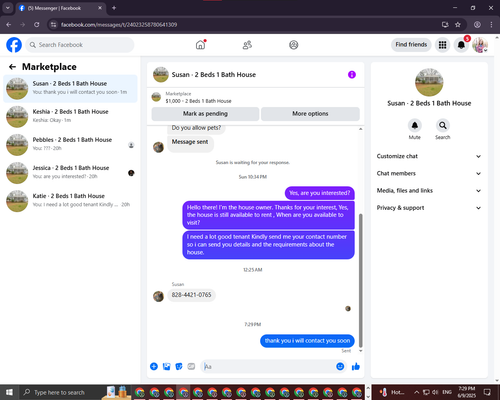The image size is (500, 400).
Task: Open the emoji picker in message box
Action: [340, 366]
